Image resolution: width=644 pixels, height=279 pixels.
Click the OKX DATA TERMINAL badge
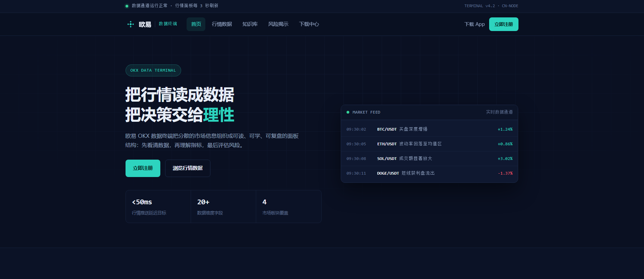click(x=153, y=70)
